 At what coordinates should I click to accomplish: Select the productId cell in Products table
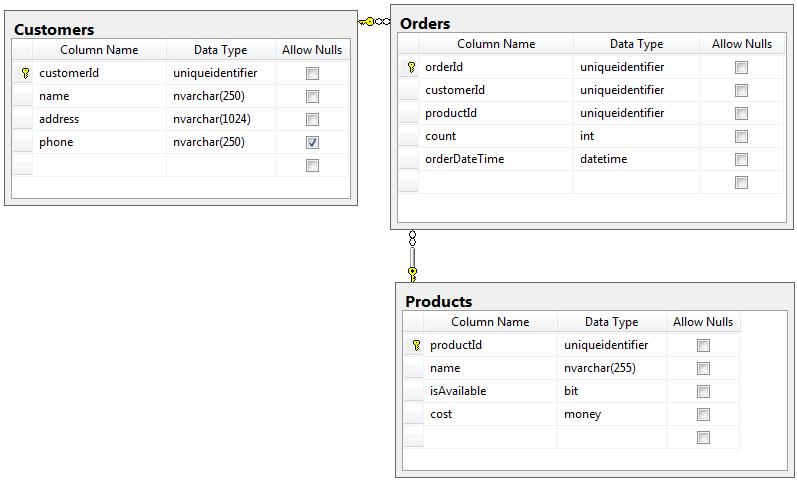click(x=490, y=345)
